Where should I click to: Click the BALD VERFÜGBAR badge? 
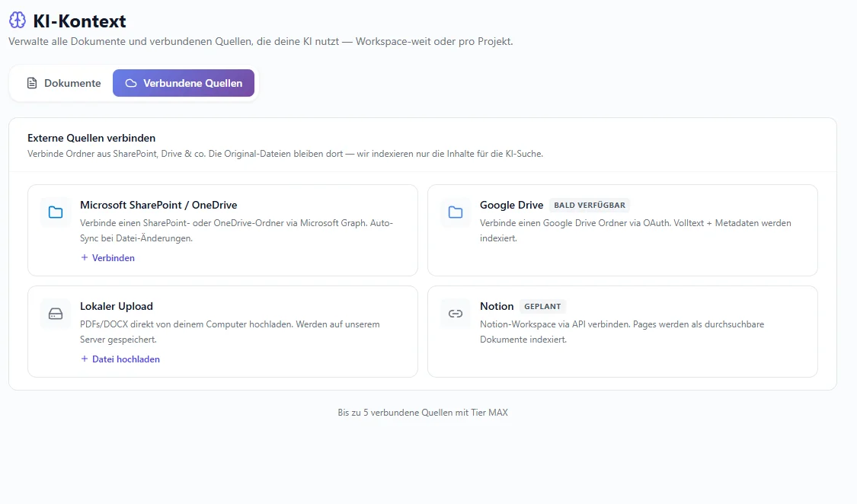click(x=590, y=206)
